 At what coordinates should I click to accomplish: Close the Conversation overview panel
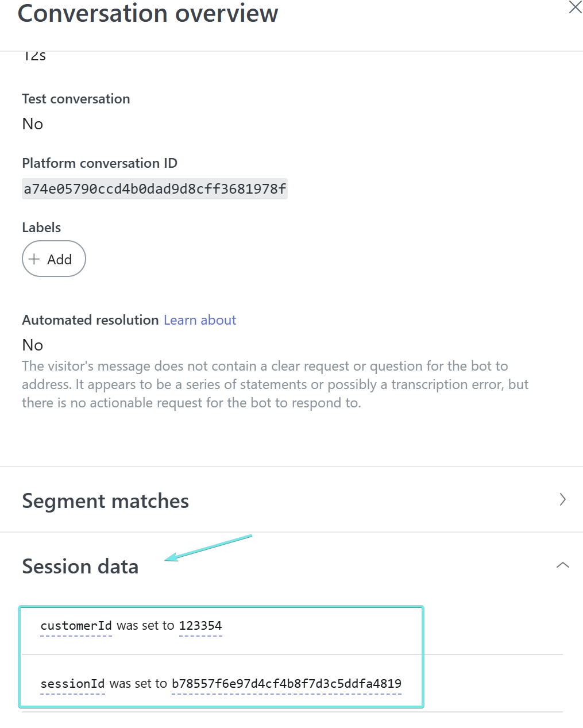[x=575, y=7]
